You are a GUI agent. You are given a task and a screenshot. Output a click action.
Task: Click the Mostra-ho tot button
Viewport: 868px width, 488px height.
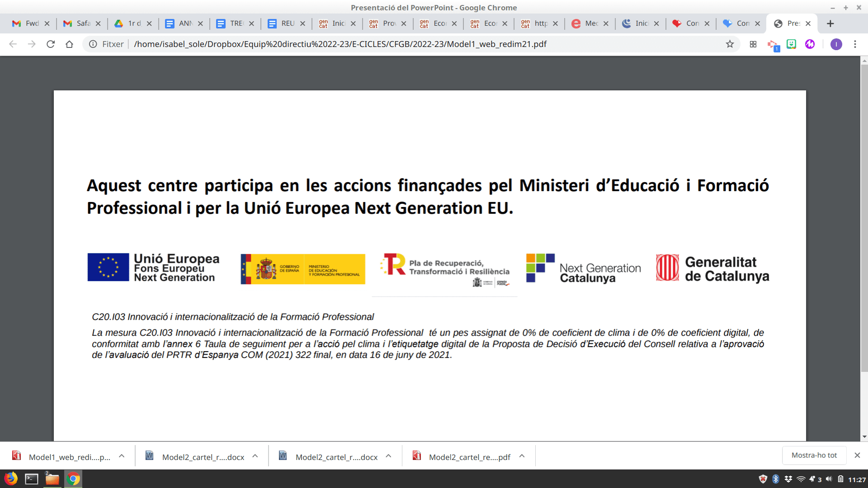pyautogui.click(x=814, y=455)
